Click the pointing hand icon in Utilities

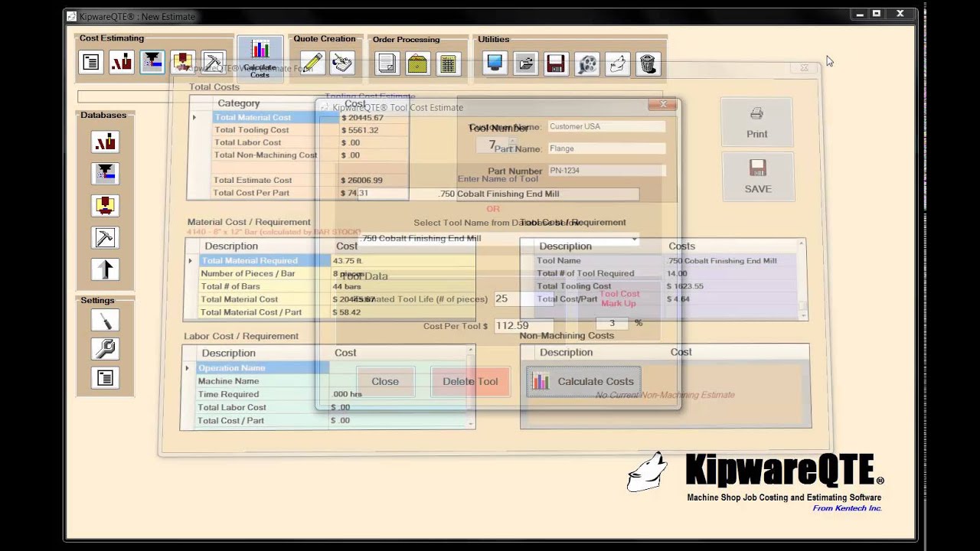point(618,64)
